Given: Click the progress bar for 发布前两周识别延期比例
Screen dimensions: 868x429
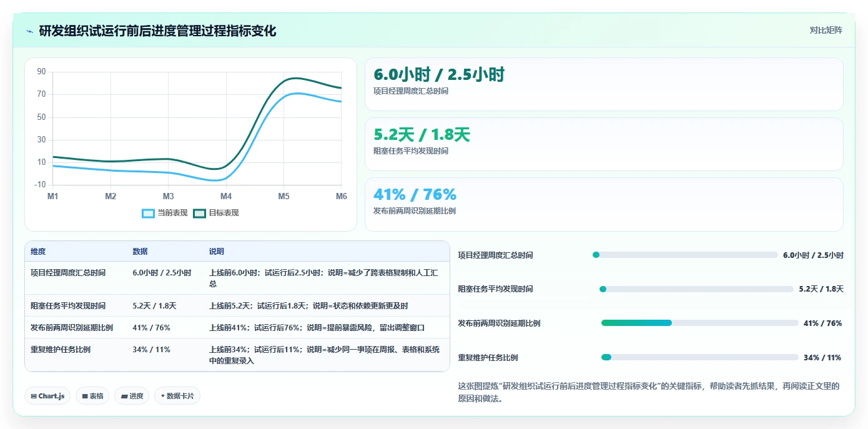Looking at the screenshot, I should pyautogui.click(x=700, y=323).
